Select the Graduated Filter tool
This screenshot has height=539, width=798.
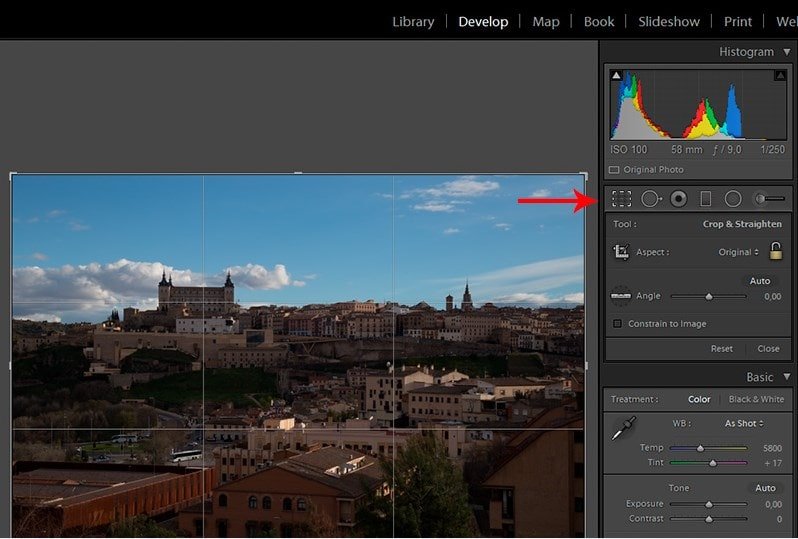click(705, 199)
